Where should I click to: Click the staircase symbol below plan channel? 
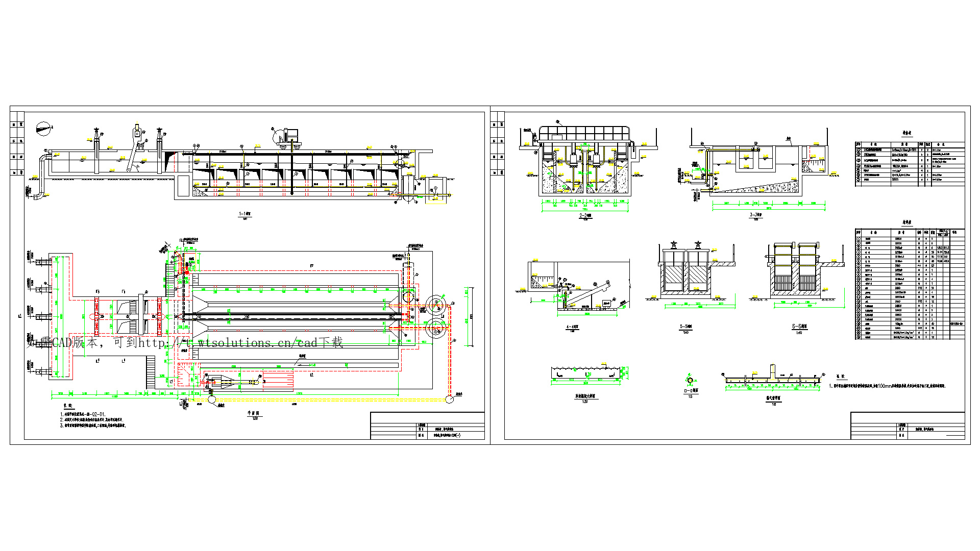tap(151, 372)
